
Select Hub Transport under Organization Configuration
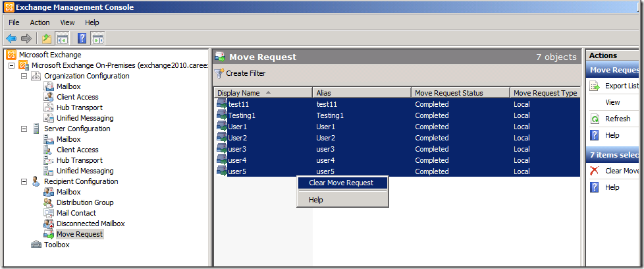[x=80, y=107]
